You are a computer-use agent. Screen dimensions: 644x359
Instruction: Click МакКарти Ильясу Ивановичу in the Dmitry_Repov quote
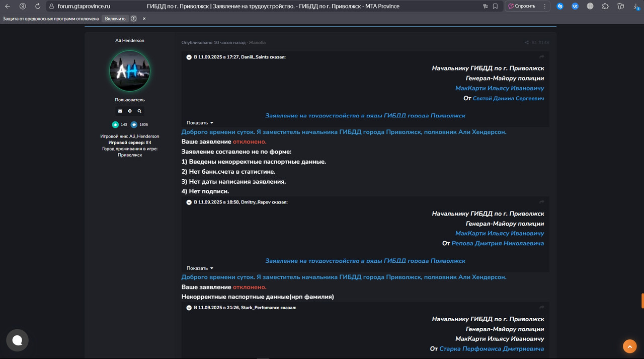coord(500,233)
